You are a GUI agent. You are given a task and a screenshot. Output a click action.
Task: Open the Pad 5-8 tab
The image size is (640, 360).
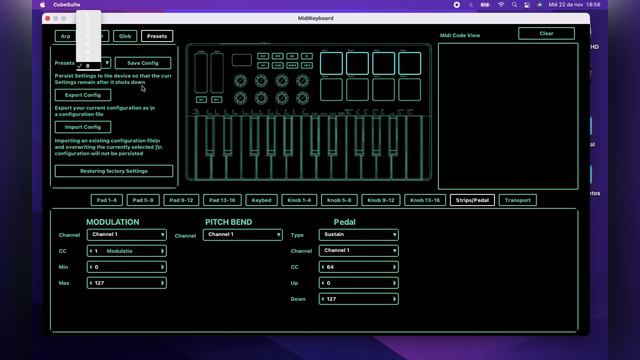coord(143,200)
